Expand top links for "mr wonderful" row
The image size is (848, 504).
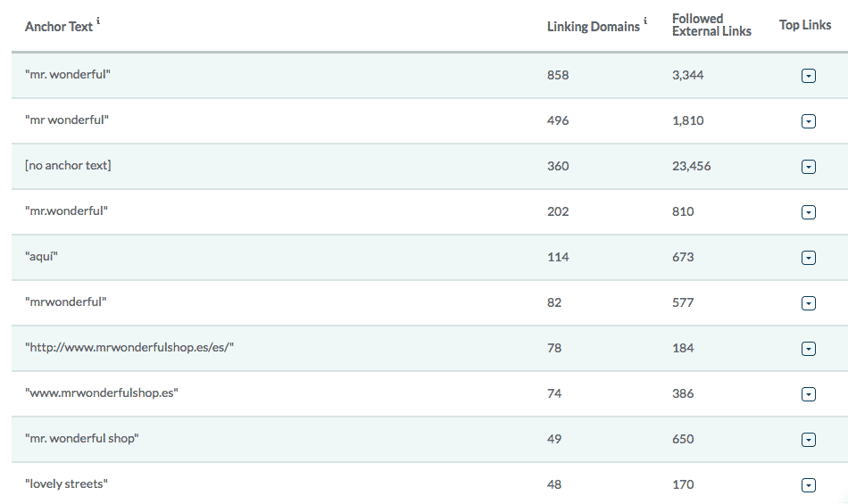pos(809,121)
